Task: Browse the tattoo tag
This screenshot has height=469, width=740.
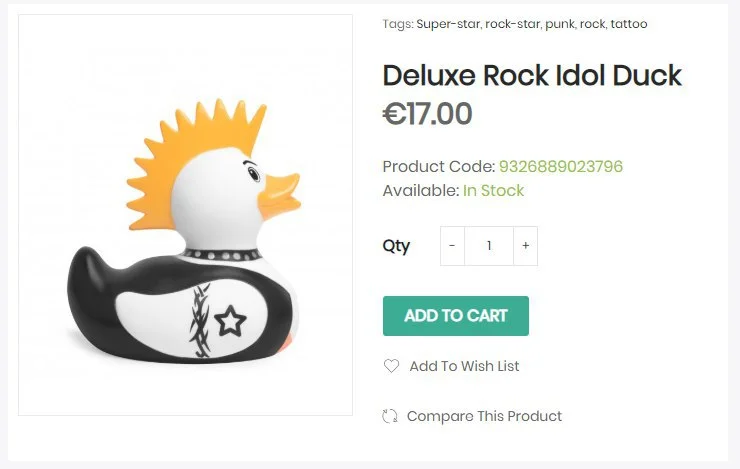Action: (629, 24)
